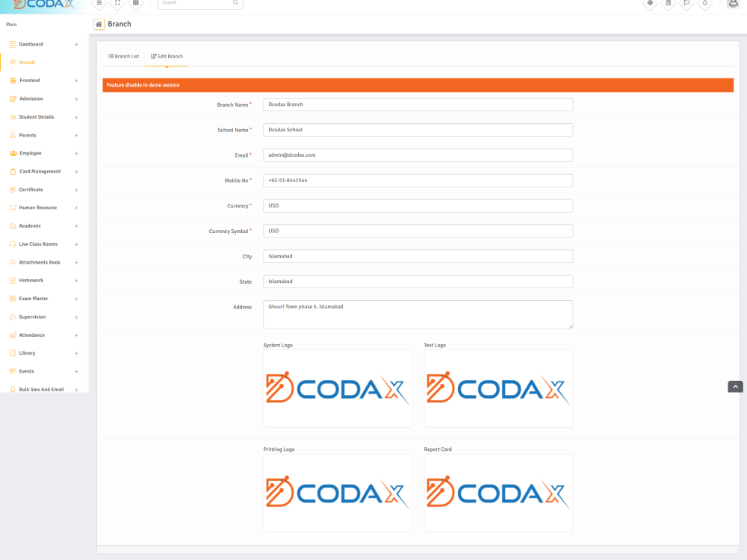This screenshot has width=747, height=560.
Task: Click the Certificate sidebar icon
Action: 13,190
